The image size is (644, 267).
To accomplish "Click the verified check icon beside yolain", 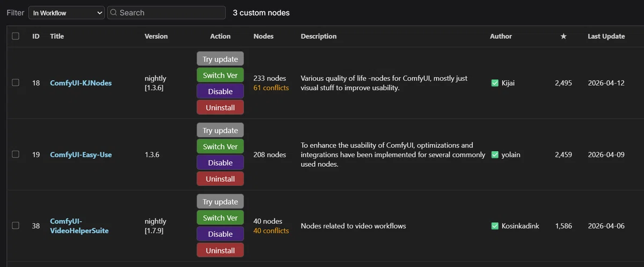I will point(495,154).
